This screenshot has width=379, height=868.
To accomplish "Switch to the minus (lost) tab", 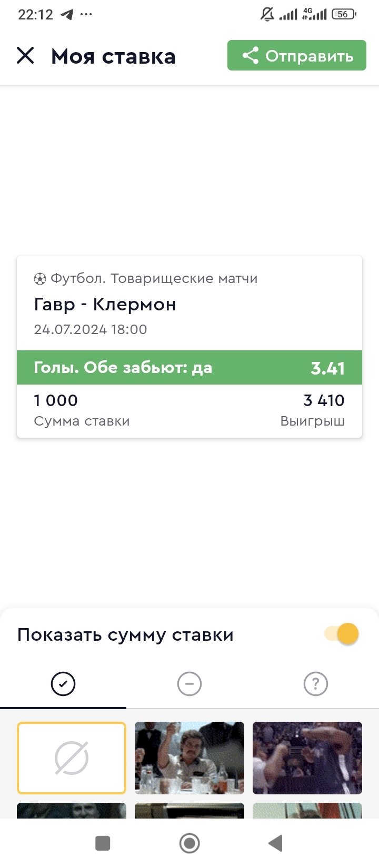I will click(189, 684).
